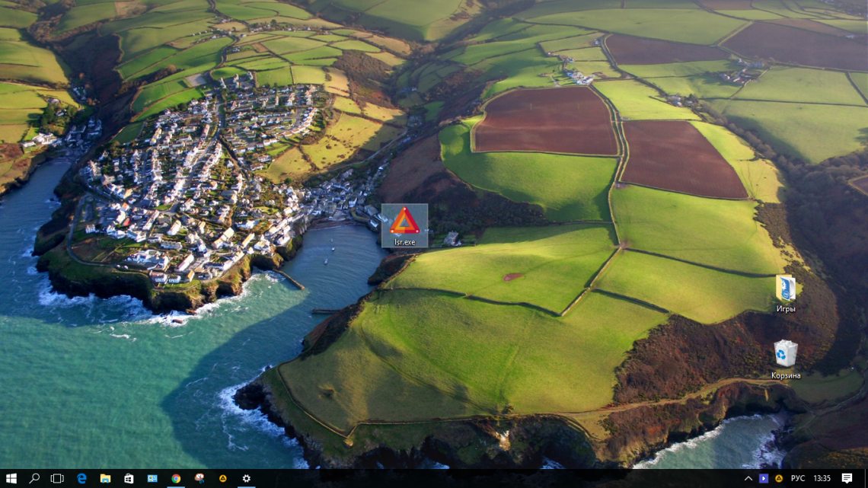Select the Корзина recycle bin icon

[785, 358]
